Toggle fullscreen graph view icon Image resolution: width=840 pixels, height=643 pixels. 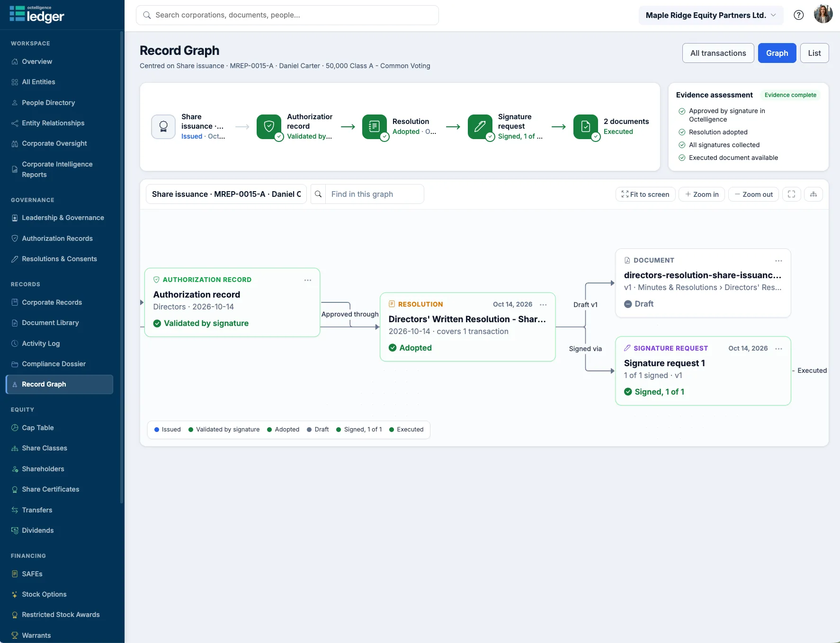(x=791, y=194)
